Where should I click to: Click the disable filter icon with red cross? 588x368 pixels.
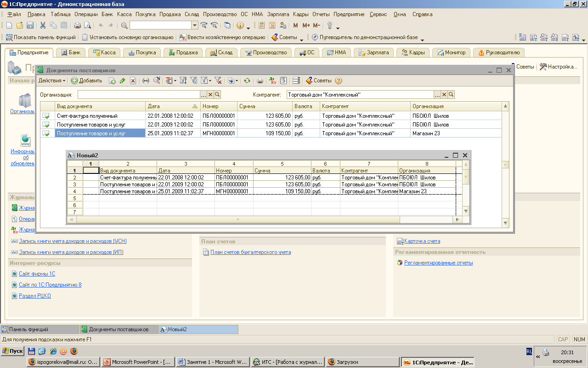tap(218, 80)
